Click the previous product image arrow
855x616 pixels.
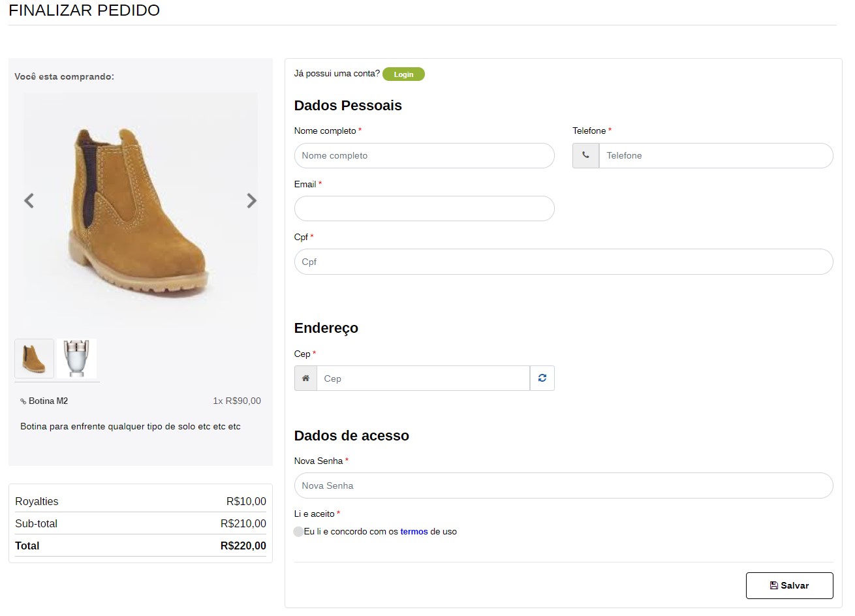pos(29,201)
